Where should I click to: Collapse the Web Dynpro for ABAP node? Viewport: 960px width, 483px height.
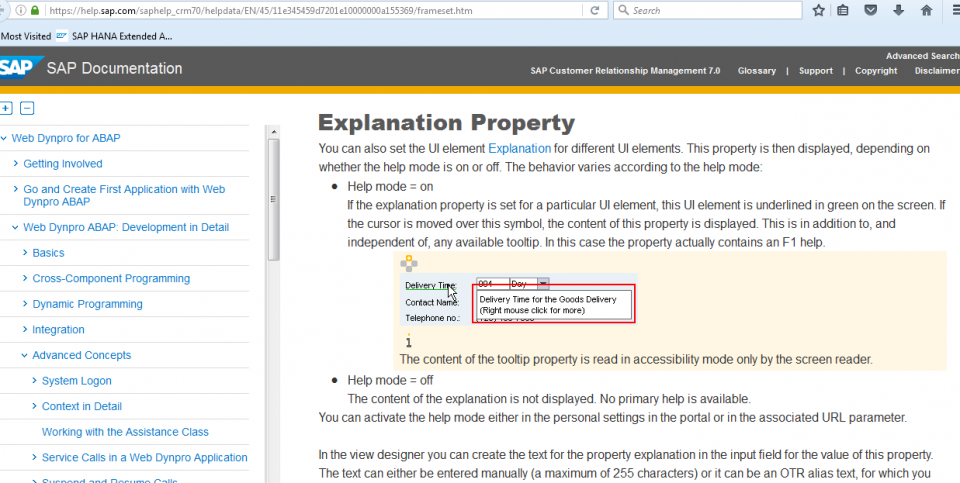5,138
